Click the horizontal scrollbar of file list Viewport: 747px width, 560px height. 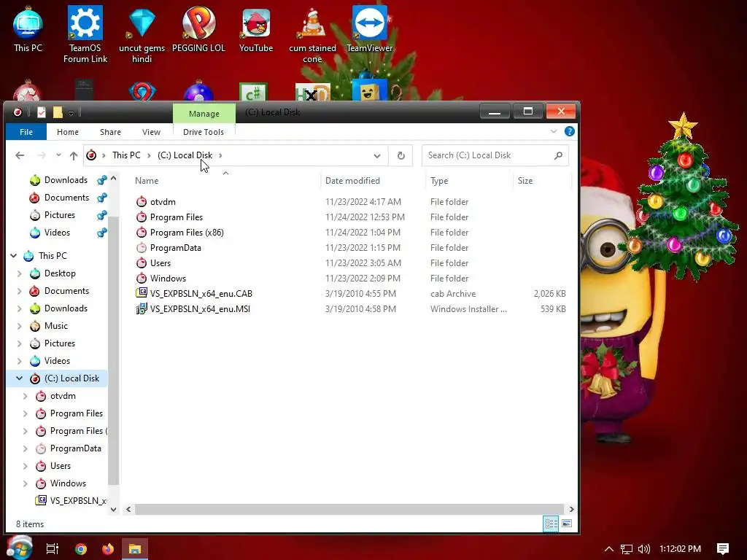point(349,509)
